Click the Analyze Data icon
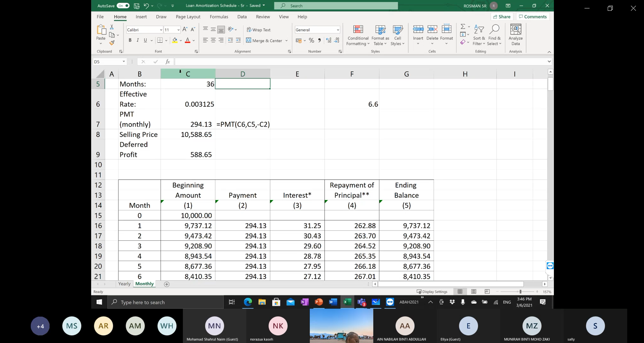This screenshot has height=343, width=644. click(x=515, y=35)
